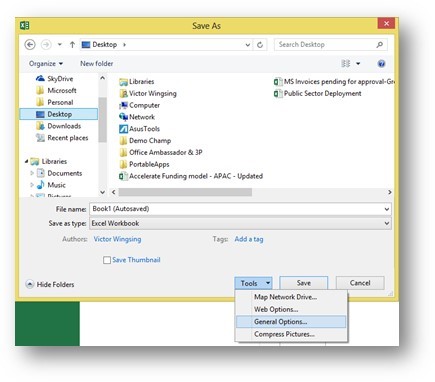
Task: Click the horizontal scrollbar thumb in file list
Action: click(185, 192)
